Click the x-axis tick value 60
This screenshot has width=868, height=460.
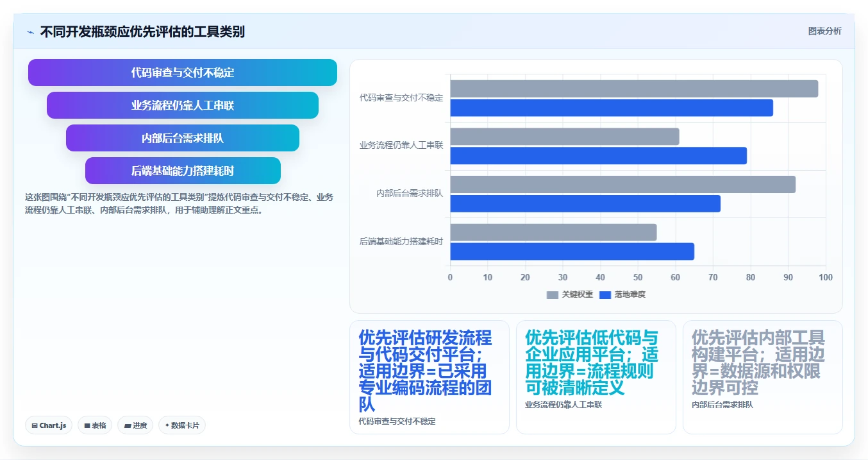676,278
